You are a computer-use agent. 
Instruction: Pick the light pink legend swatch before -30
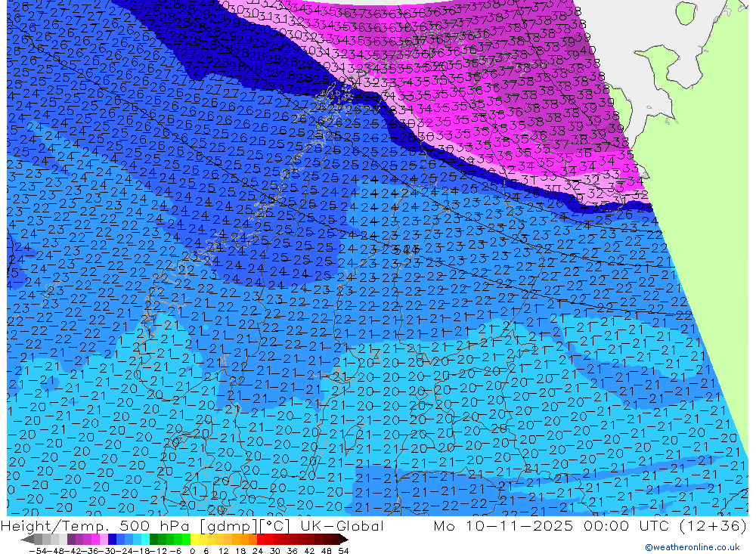104,540
